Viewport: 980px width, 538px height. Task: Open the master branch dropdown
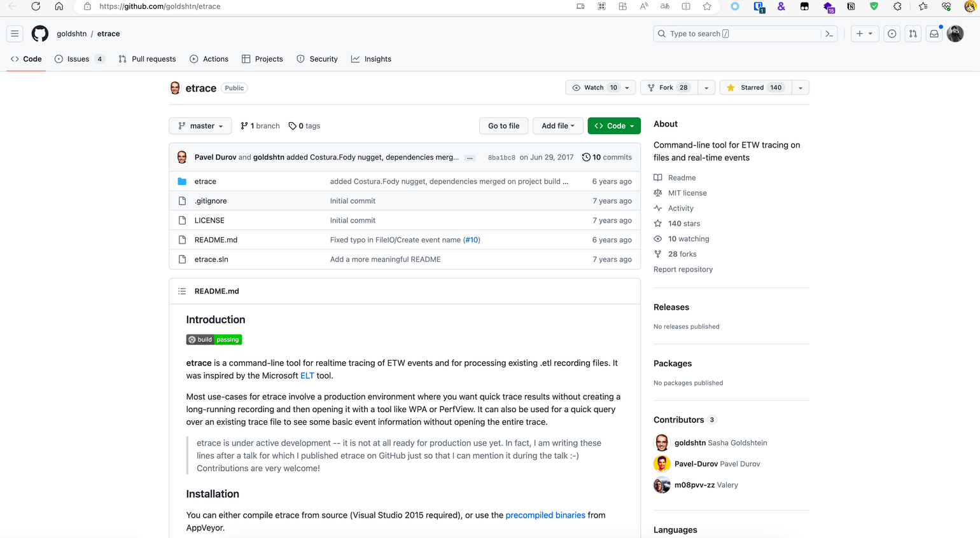pyautogui.click(x=200, y=126)
